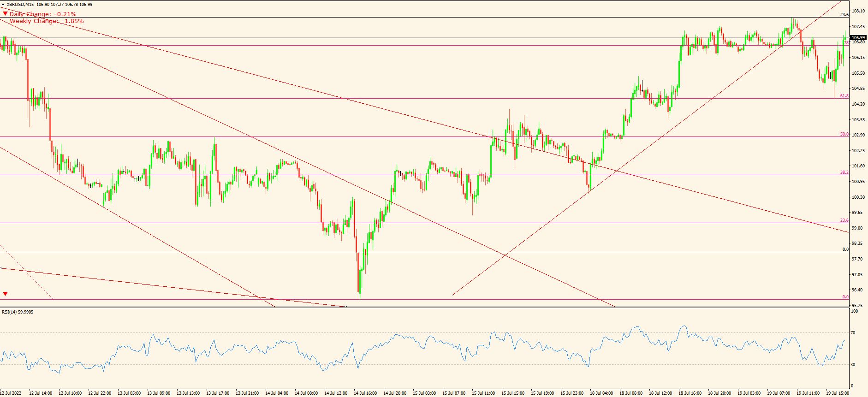The width and height of the screenshot is (868, 397).
Task: Click the 19 Jul 15:00 time axis label
Action: pyautogui.click(x=838, y=393)
